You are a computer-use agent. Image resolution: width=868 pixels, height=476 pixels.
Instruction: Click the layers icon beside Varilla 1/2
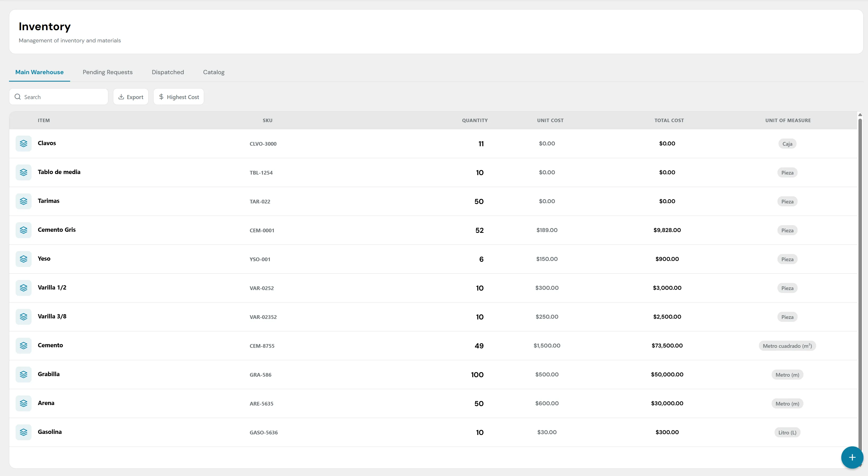click(x=24, y=288)
